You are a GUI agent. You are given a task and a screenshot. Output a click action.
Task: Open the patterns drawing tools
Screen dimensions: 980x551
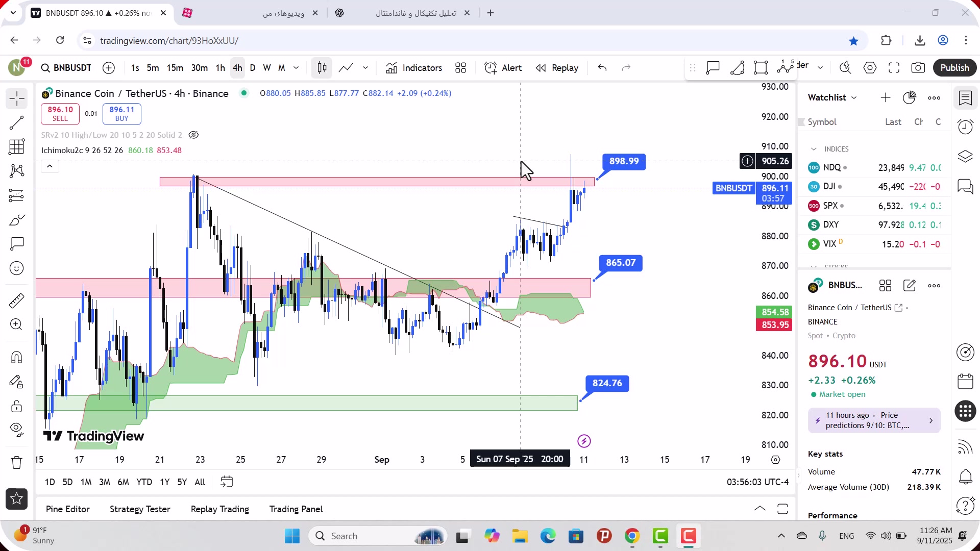click(16, 171)
